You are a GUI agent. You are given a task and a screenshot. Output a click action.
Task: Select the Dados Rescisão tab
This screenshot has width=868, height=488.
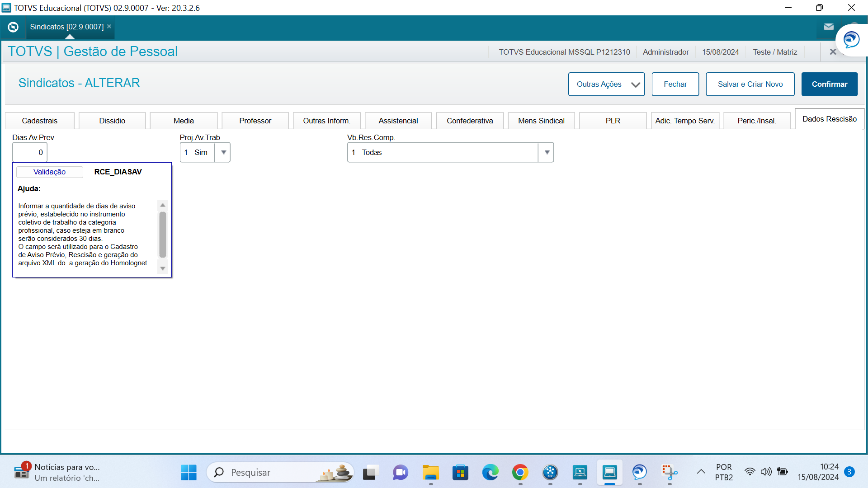pyautogui.click(x=829, y=119)
